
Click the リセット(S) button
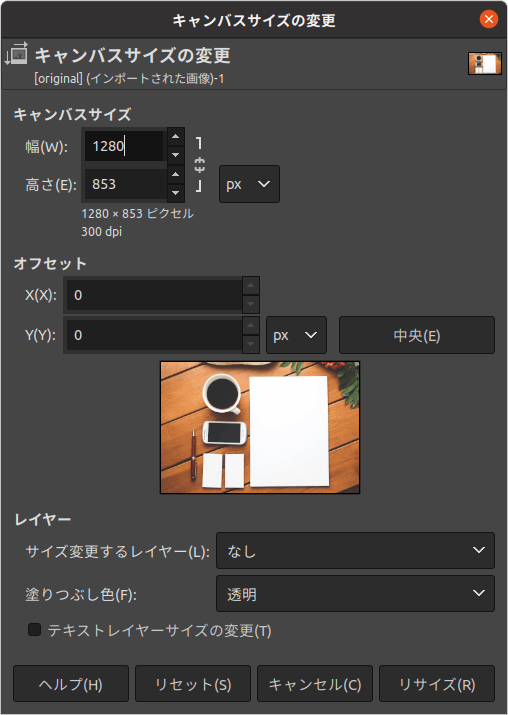193,684
